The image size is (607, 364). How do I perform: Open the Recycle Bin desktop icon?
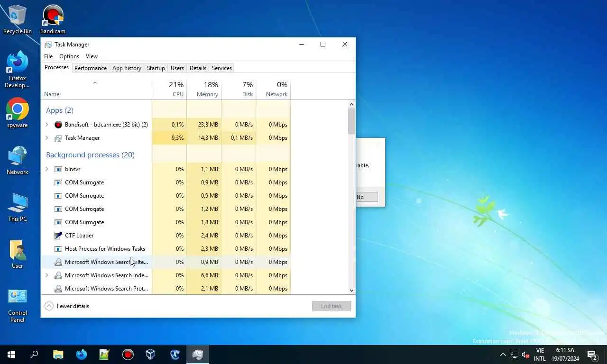(x=18, y=19)
